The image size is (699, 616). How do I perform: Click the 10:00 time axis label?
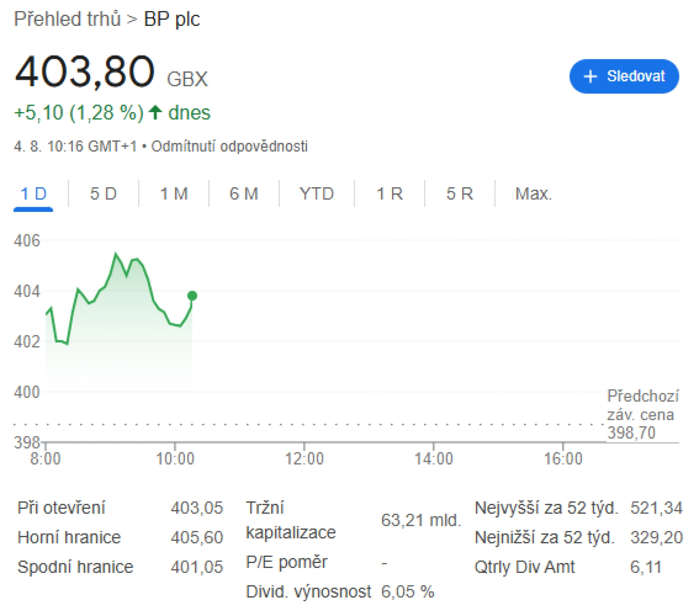[175, 458]
